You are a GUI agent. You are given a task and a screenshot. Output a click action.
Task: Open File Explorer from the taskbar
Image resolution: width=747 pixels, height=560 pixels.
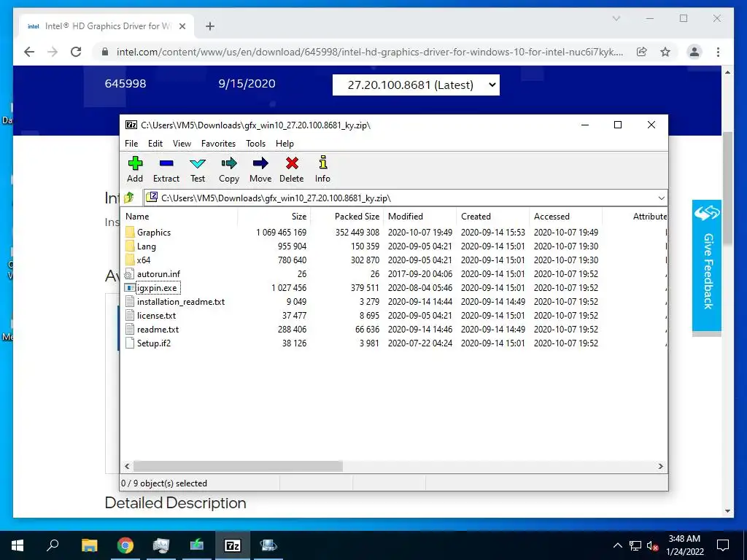89,545
